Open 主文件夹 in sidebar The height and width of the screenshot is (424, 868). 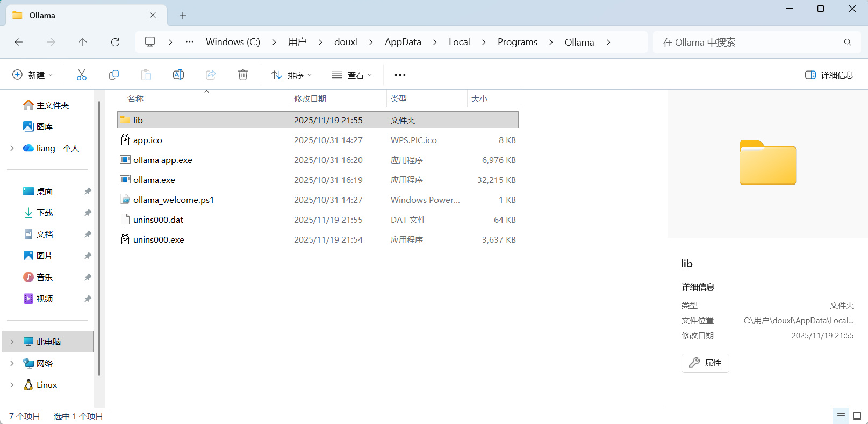click(x=46, y=105)
